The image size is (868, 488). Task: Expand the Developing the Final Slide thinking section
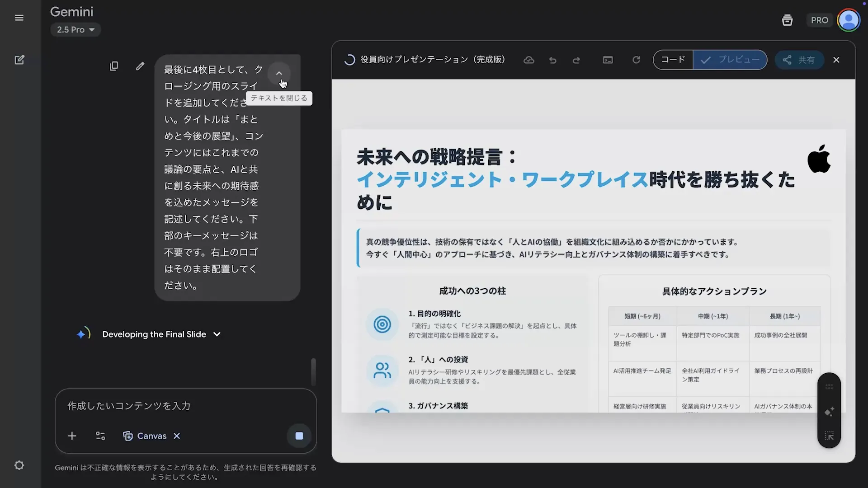217,334
